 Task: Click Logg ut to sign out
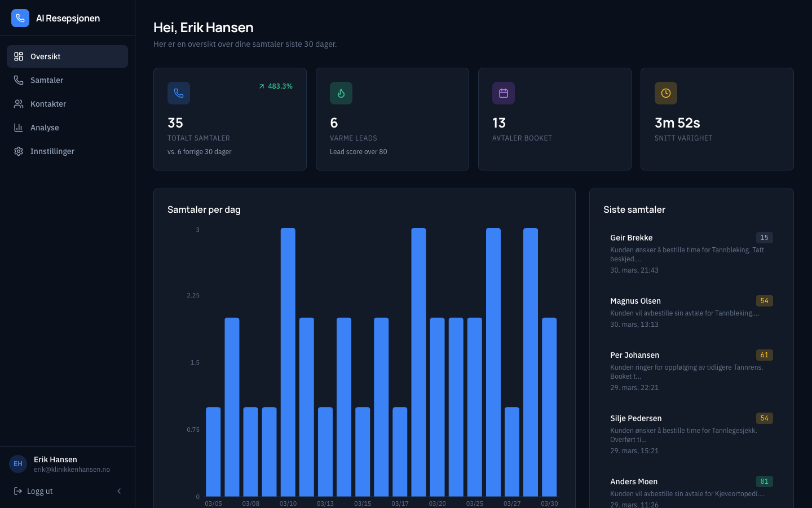click(40, 491)
